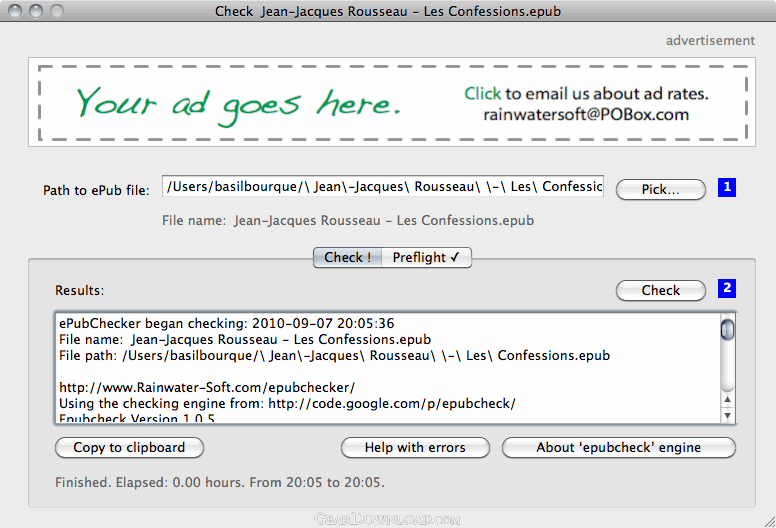
Task: Click the 'advertisement' label
Action: coord(710,41)
